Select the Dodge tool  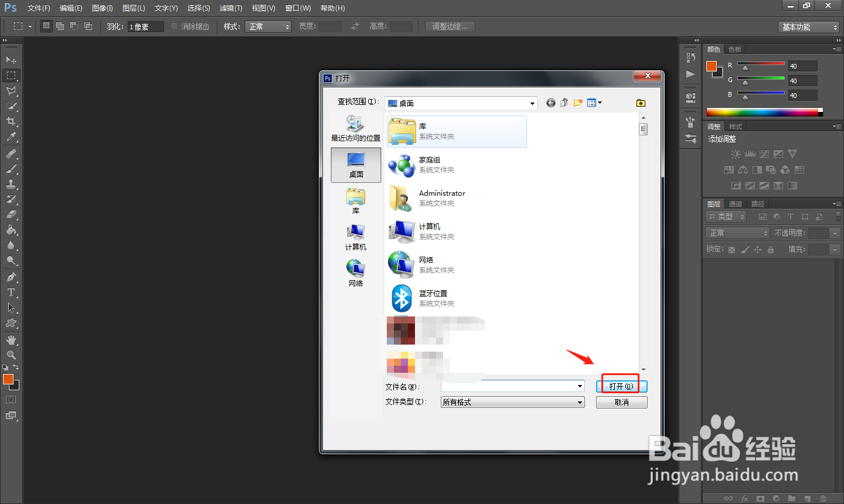tap(11, 260)
